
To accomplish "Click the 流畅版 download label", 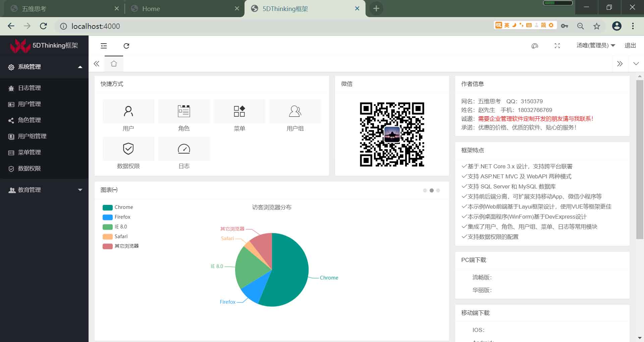I will coord(482,277).
